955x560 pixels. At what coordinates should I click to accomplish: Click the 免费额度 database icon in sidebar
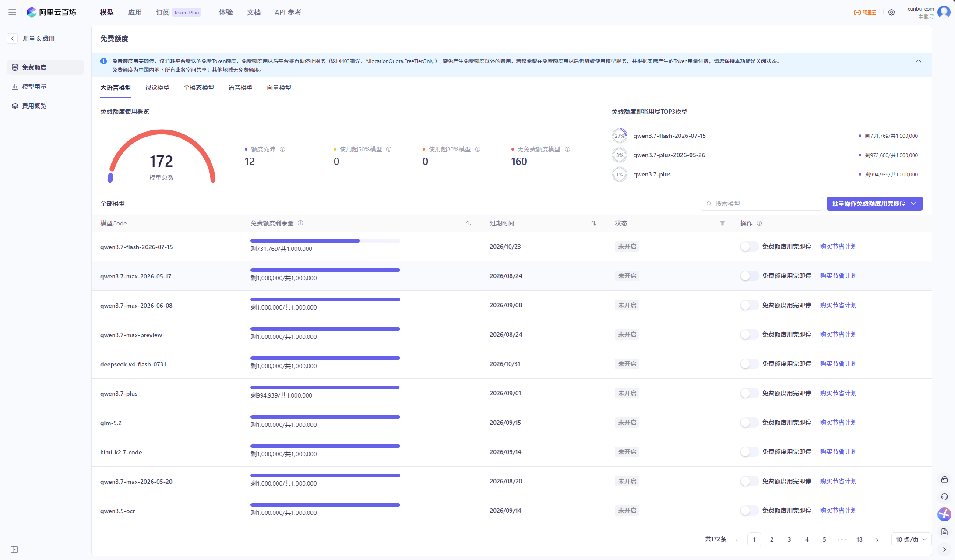pos(15,67)
